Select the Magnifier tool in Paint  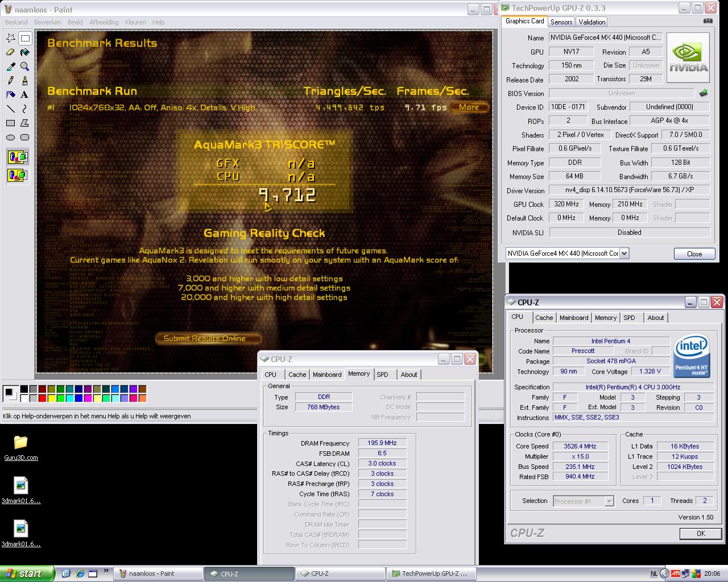coord(25,66)
